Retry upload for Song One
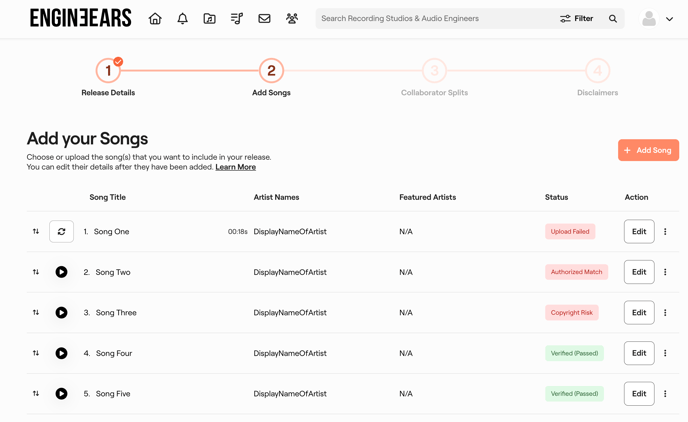 click(61, 232)
